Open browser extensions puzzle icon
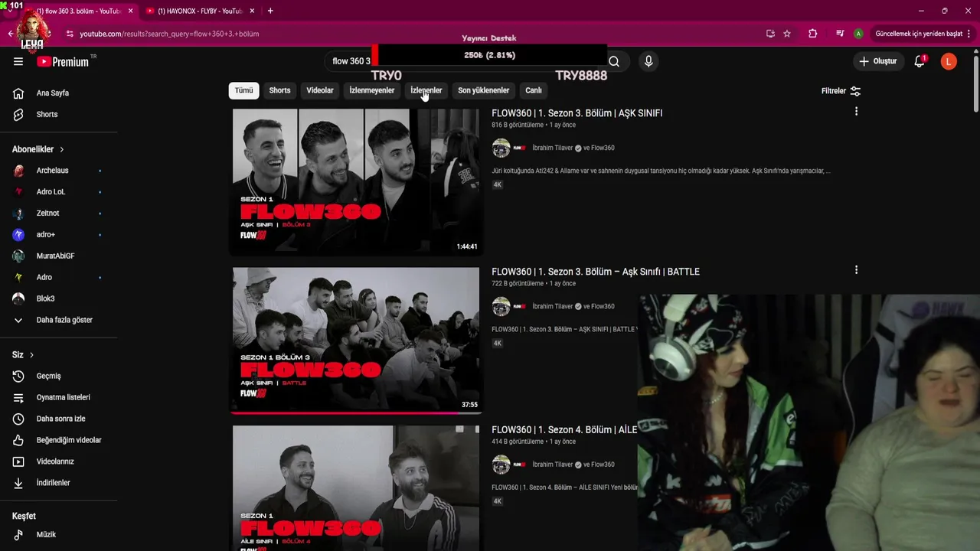The width and height of the screenshot is (980, 551). coord(813,34)
